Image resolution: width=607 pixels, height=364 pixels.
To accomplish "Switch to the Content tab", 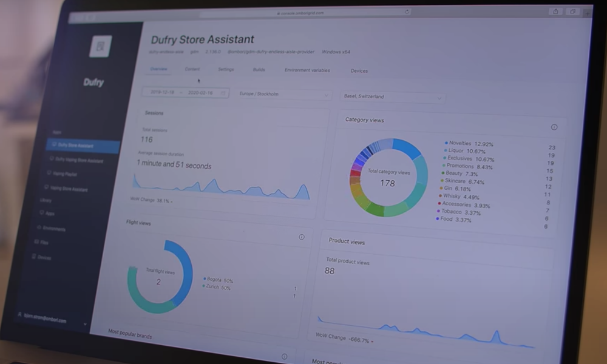I will [x=192, y=69].
